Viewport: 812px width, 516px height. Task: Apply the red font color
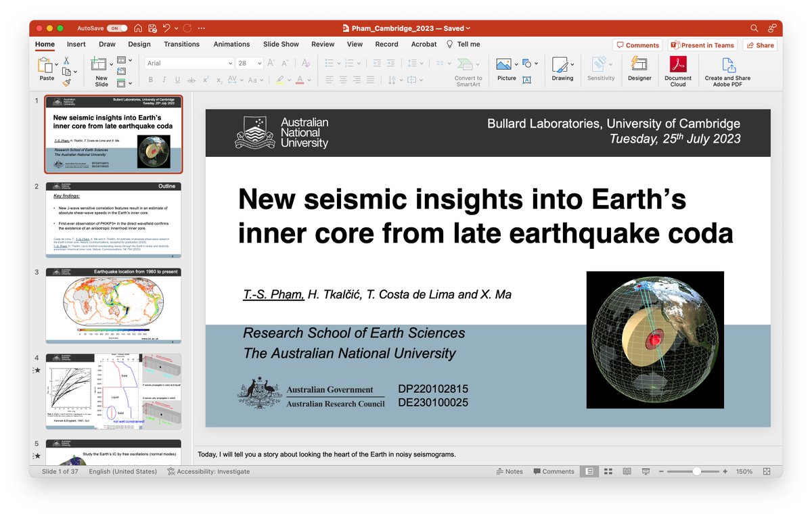point(300,80)
